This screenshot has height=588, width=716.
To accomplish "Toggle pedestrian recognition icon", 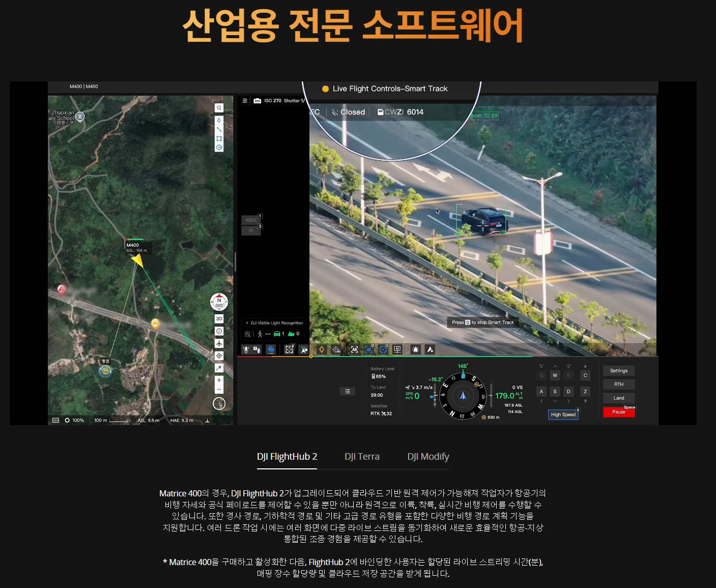I will (260, 334).
